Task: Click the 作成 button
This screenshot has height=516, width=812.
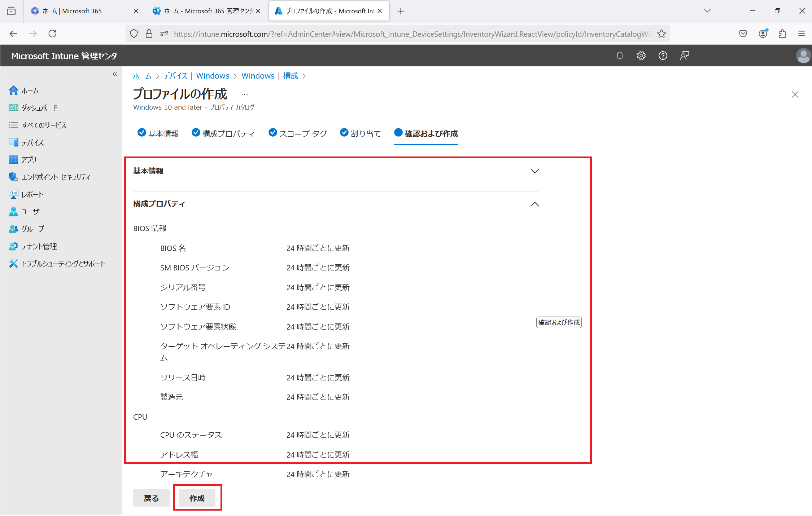Action: click(197, 498)
